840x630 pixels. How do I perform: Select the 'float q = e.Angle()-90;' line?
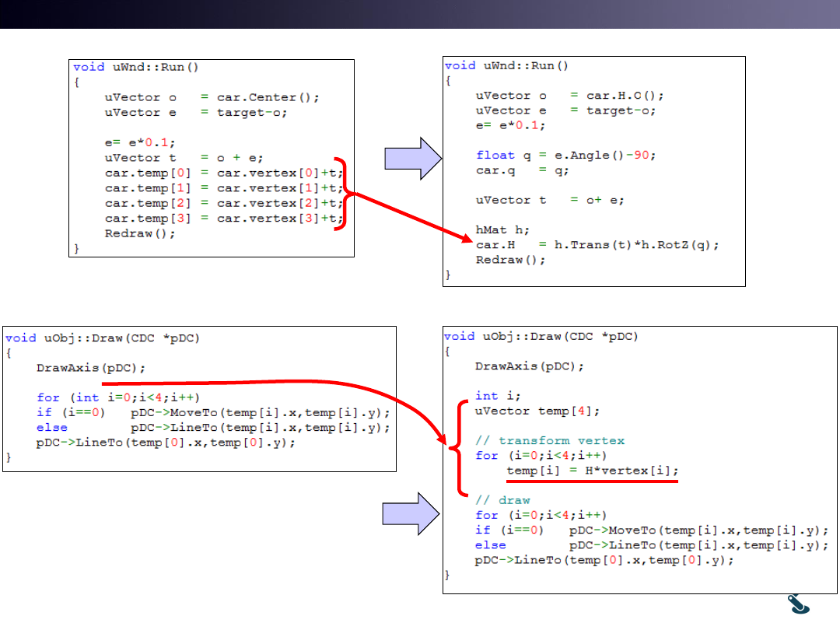[x=566, y=155]
